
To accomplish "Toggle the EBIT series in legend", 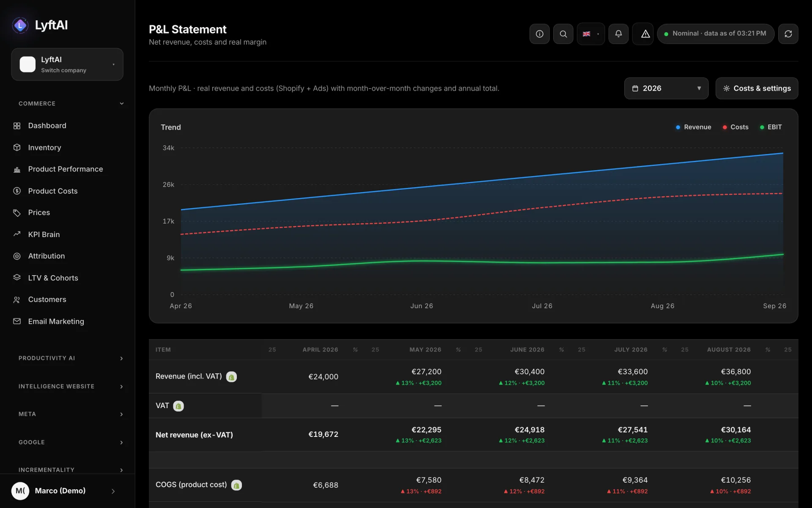I will [771, 127].
